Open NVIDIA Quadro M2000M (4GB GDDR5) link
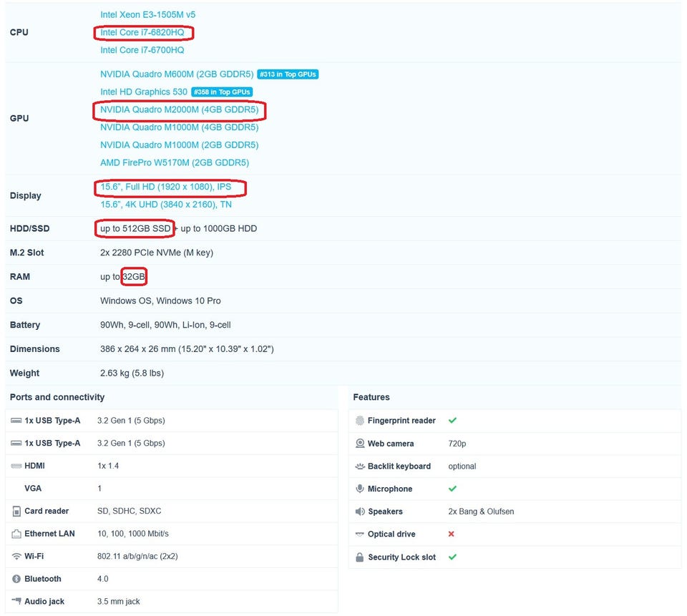This screenshot has height=616, width=687. point(179,109)
